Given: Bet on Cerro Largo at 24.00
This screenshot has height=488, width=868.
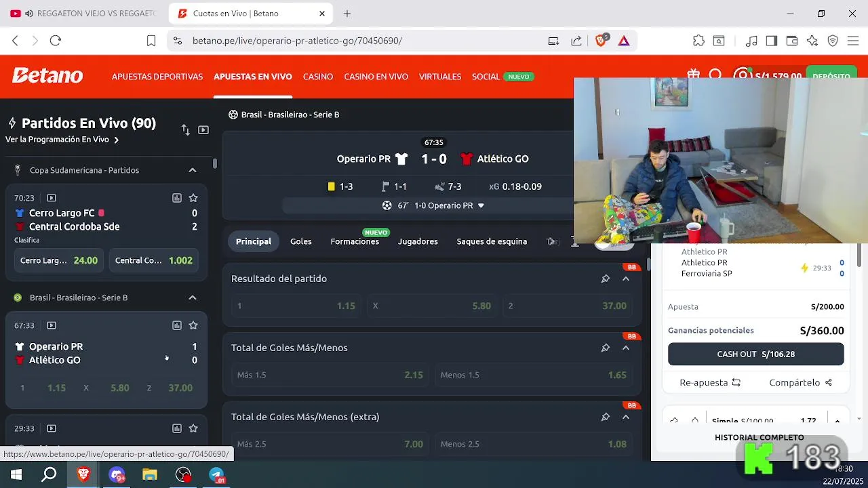Looking at the screenshot, I should [58, 260].
